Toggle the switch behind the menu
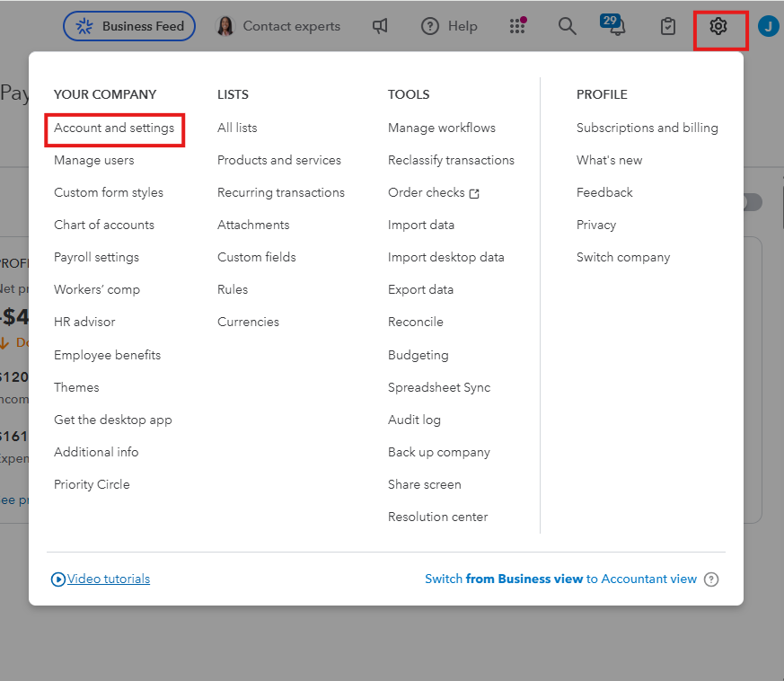 click(x=753, y=202)
